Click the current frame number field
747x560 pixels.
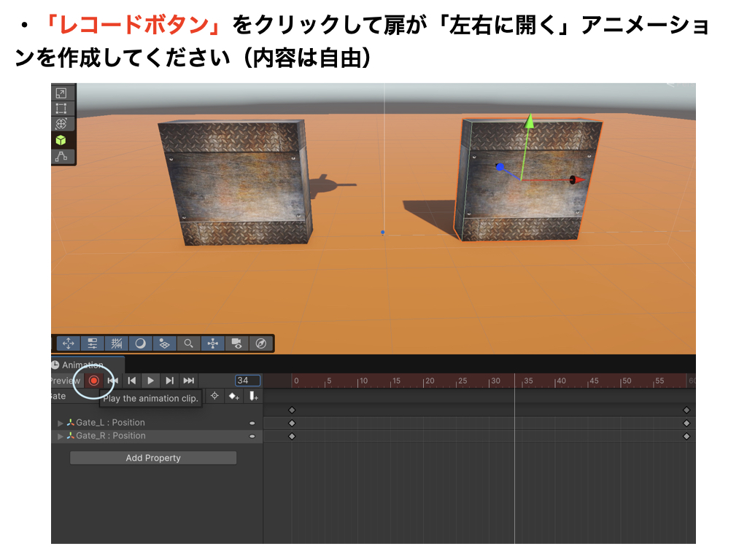(x=247, y=381)
